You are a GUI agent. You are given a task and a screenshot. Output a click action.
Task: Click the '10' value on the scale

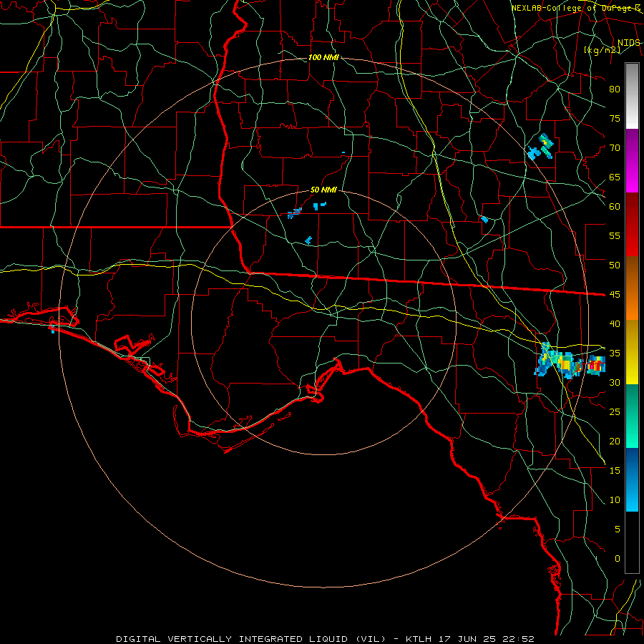(615, 500)
